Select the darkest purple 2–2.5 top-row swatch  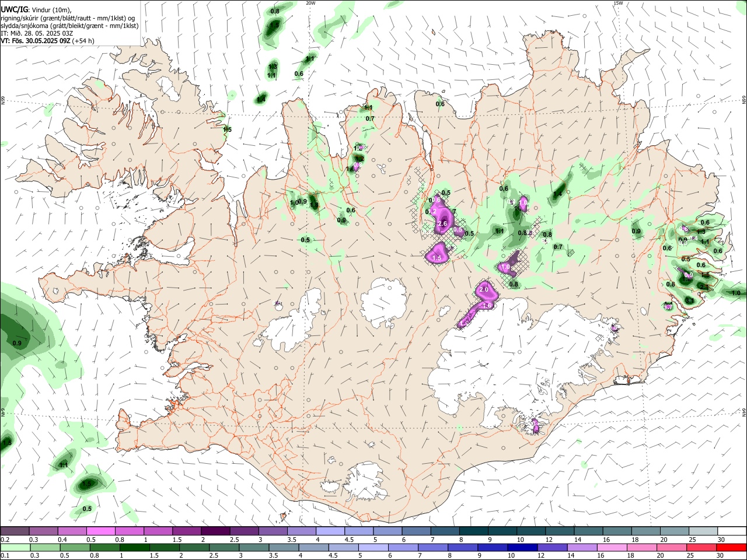[x=215, y=531]
